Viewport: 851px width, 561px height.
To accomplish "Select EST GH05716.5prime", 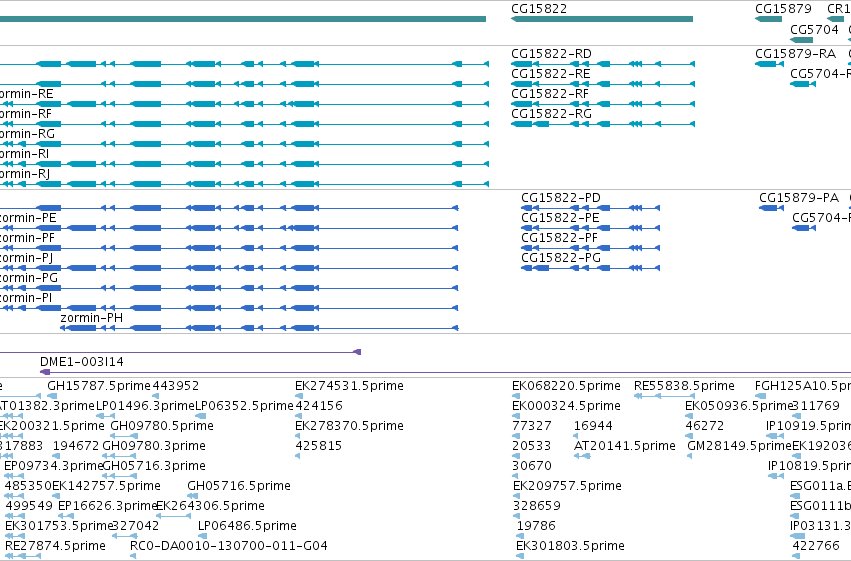I will pyautogui.click(x=239, y=486).
